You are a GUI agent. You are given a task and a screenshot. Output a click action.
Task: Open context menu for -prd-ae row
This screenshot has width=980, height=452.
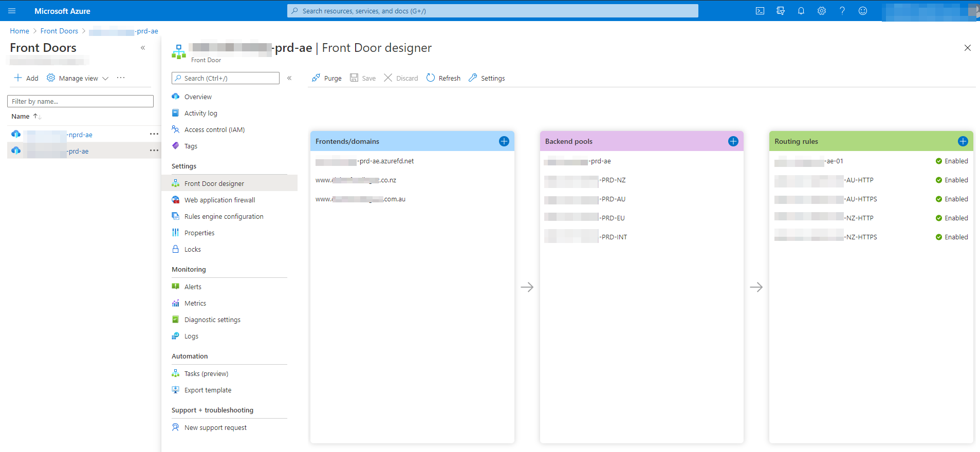click(154, 150)
